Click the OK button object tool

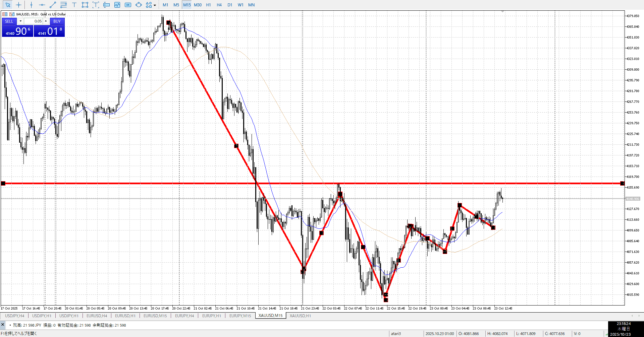128,5
